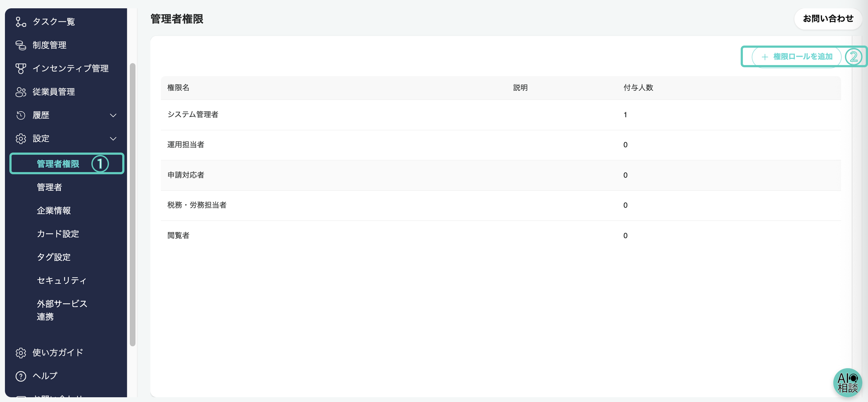Click the 制度管理 coins icon
Screen dimensions: 868x402
[20, 45]
